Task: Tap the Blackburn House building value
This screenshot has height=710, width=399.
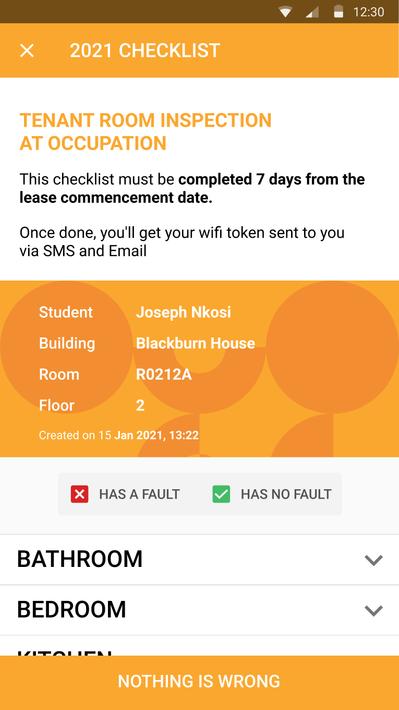Action: [x=195, y=343]
